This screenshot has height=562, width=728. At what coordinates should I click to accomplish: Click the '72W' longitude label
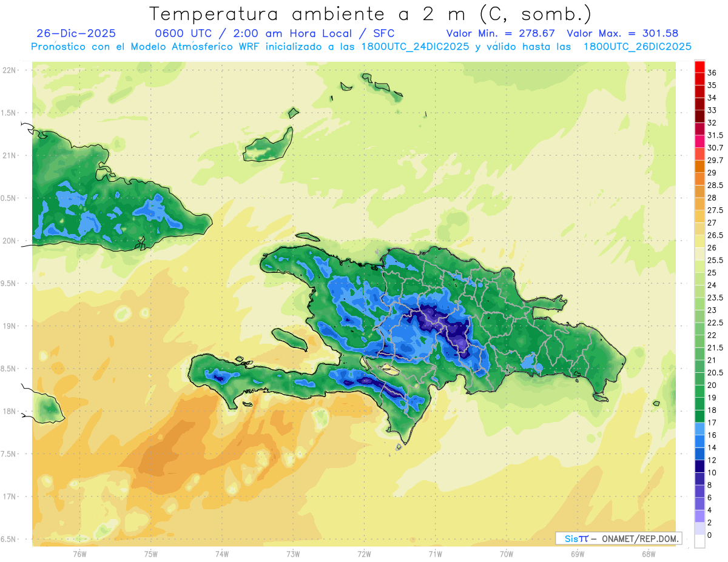364,554
